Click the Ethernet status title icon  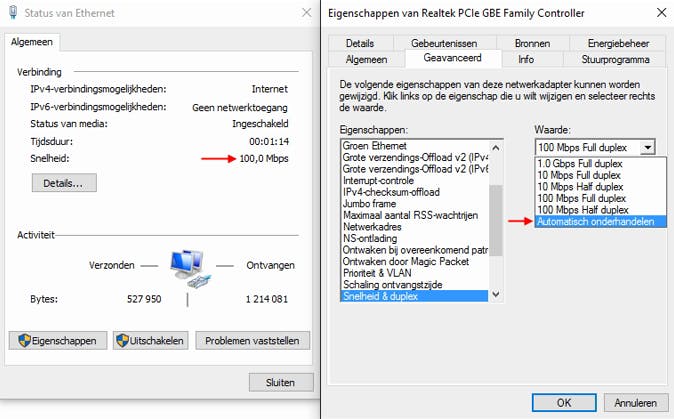[x=11, y=13]
